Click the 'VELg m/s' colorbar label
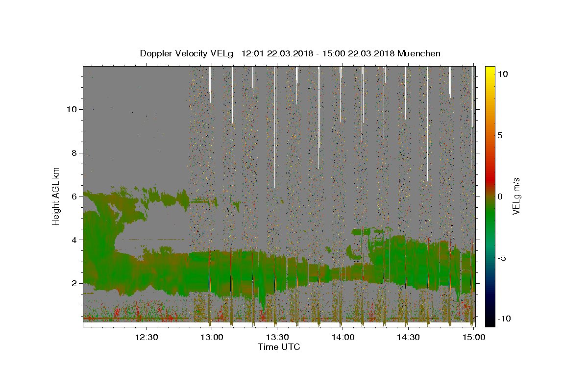The width and height of the screenshot is (588, 392). click(516, 196)
